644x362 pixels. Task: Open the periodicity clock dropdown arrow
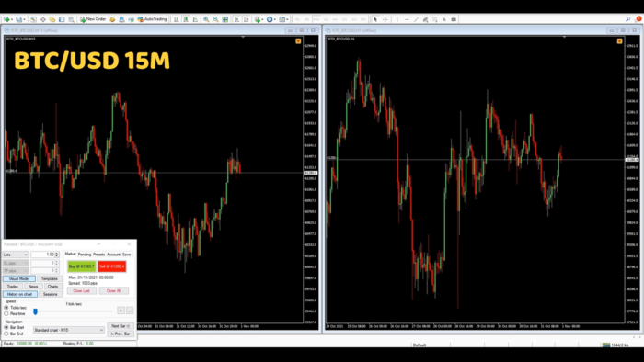tap(275, 19)
